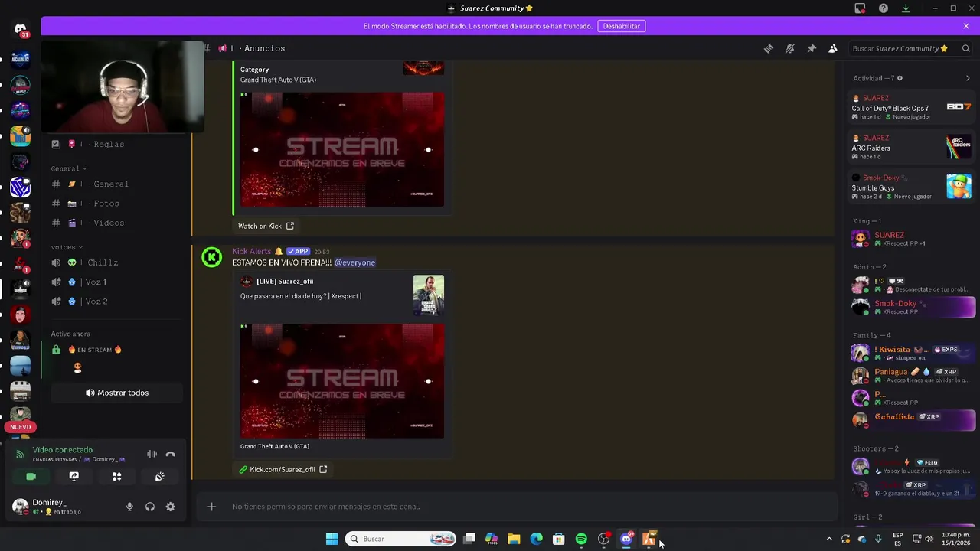Open ARC Raiders activity card
The height and width of the screenshot is (551, 980).
tap(911, 148)
